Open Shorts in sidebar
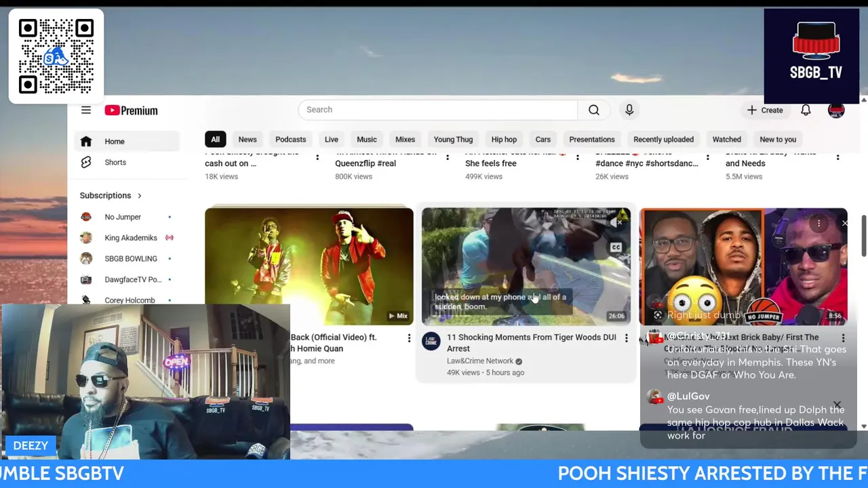The image size is (868, 488). click(127, 163)
